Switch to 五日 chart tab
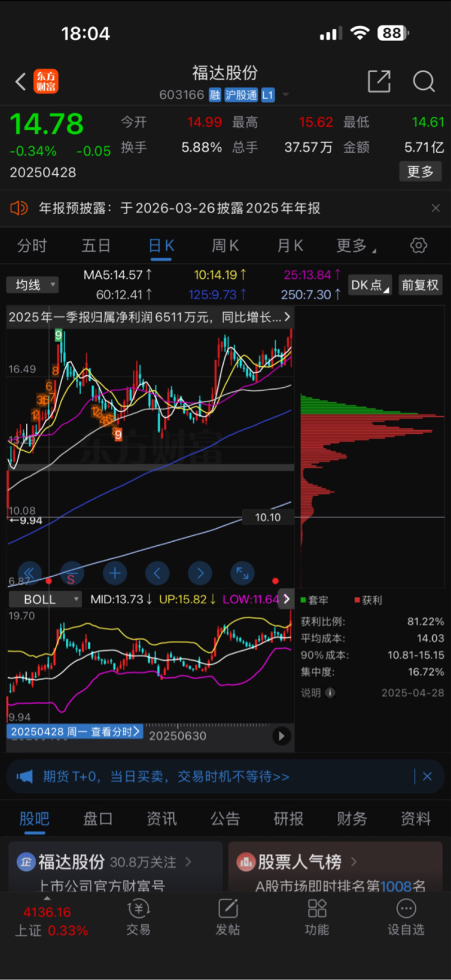 (96, 245)
